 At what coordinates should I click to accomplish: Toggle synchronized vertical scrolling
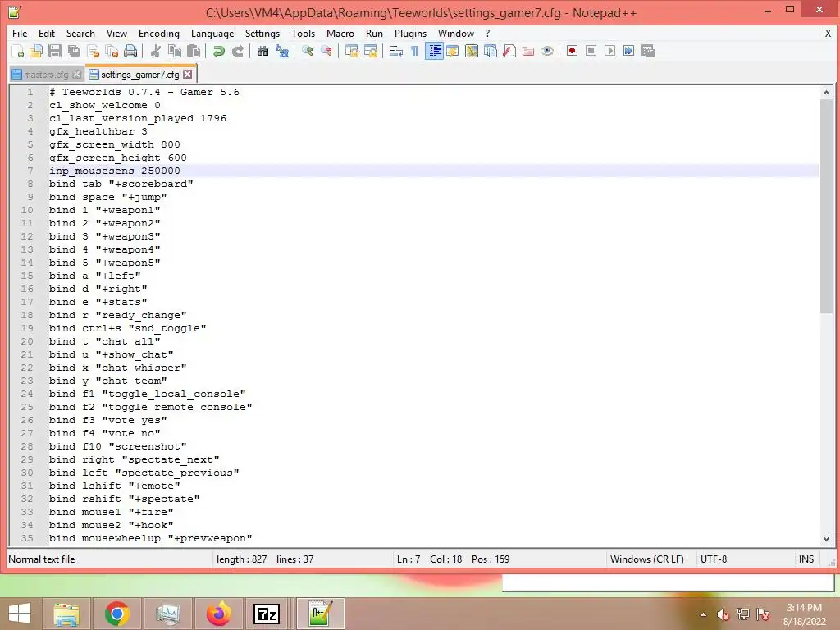[x=351, y=51]
